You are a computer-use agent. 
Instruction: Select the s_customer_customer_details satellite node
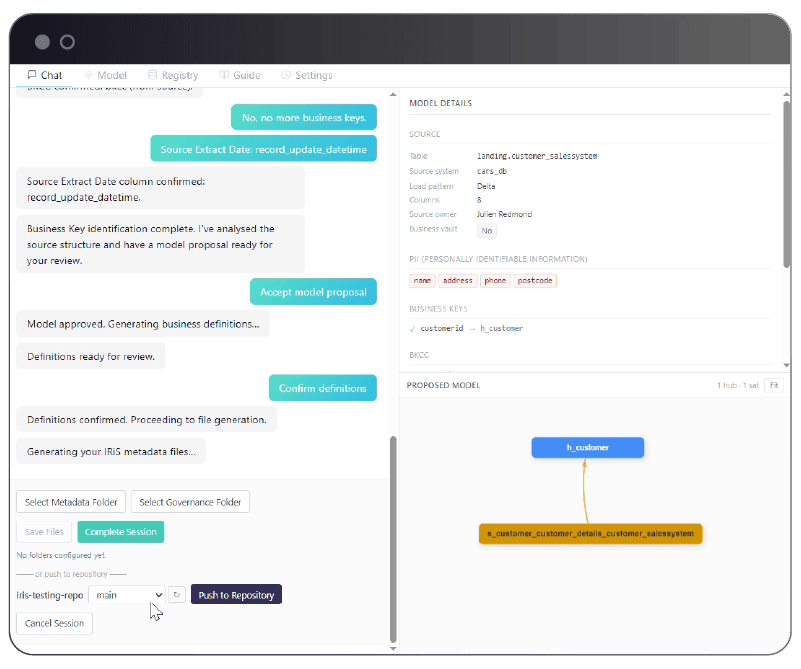click(591, 534)
